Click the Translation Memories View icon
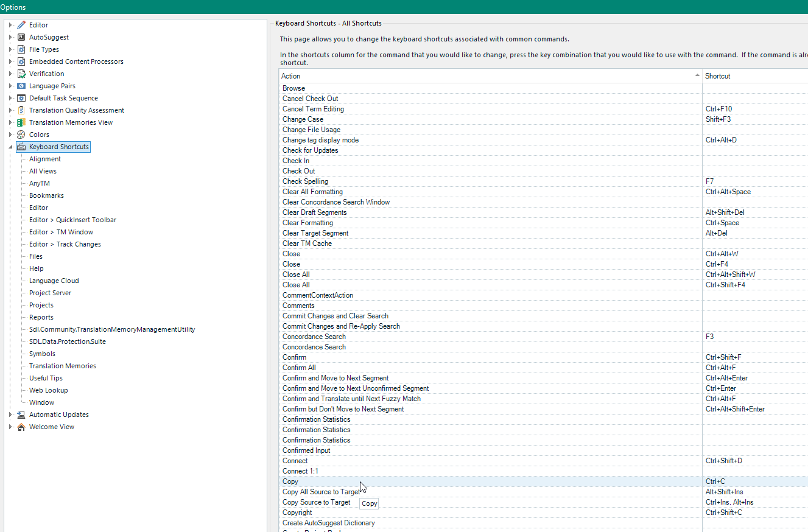 pyautogui.click(x=21, y=122)
